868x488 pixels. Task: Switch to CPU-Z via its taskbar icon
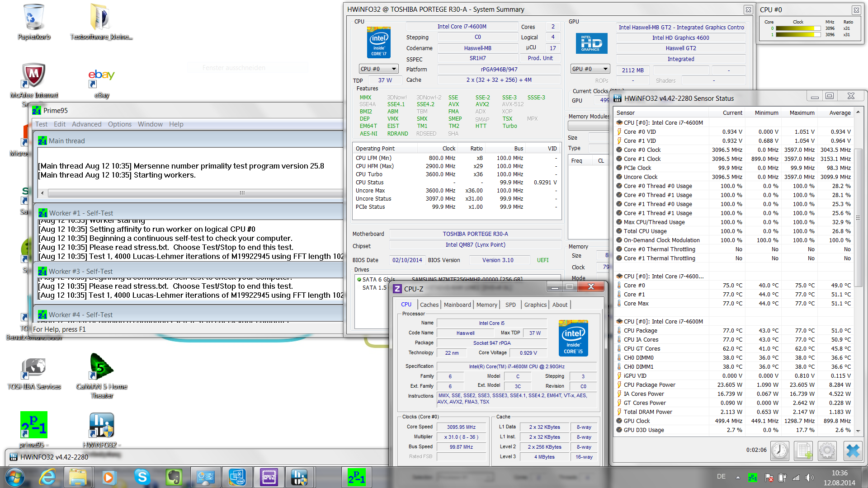[269, 477]
